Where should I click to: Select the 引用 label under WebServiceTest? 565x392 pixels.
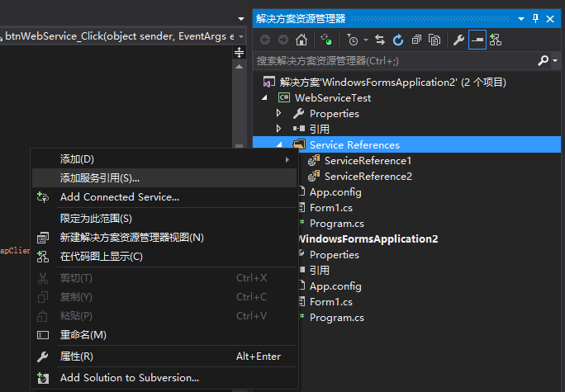point(319,130)
